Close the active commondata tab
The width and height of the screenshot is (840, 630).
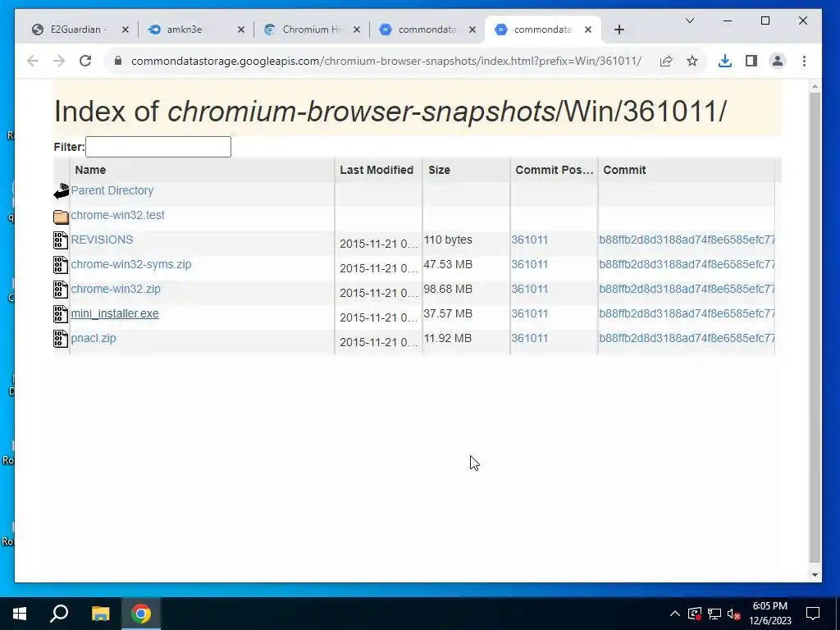[588, 30]
